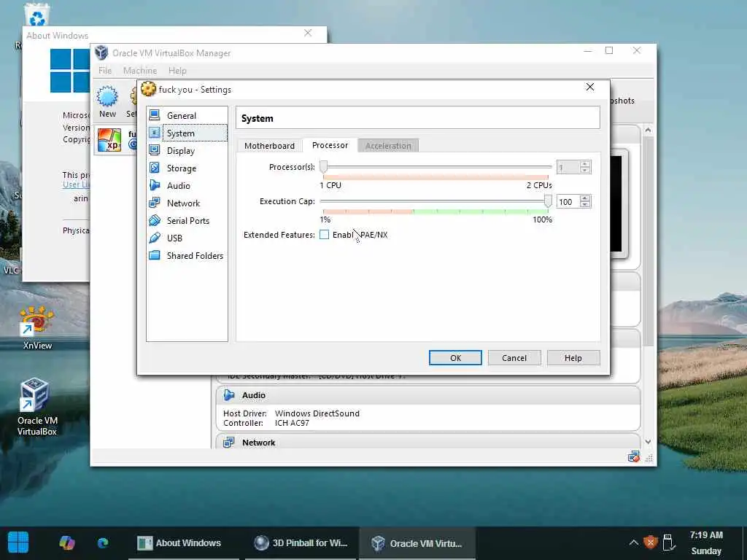Confirm settings with OK button
This screenshot has width=747, height=560.
pos(455,358)
